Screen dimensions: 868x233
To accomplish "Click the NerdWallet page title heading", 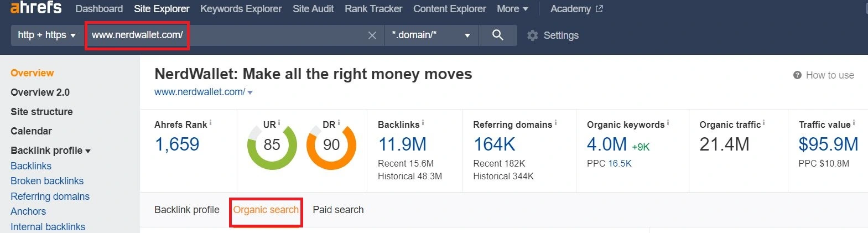I will click(313, 74).
